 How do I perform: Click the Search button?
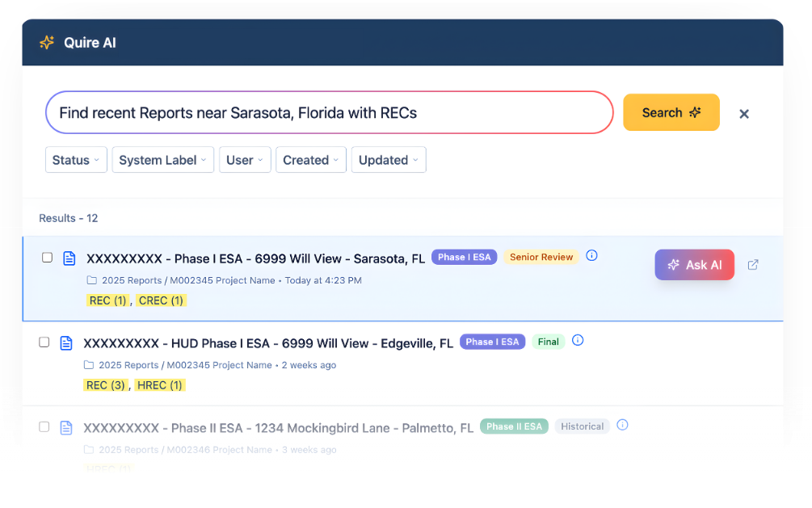671,113
